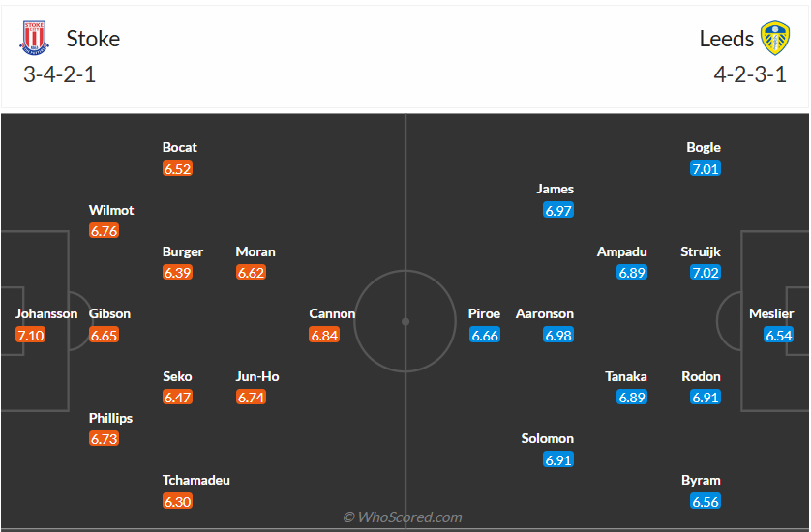The image size is (811, 532).
Task: Click Struijk's 7.02 rating badge
Action: [706, 273]
